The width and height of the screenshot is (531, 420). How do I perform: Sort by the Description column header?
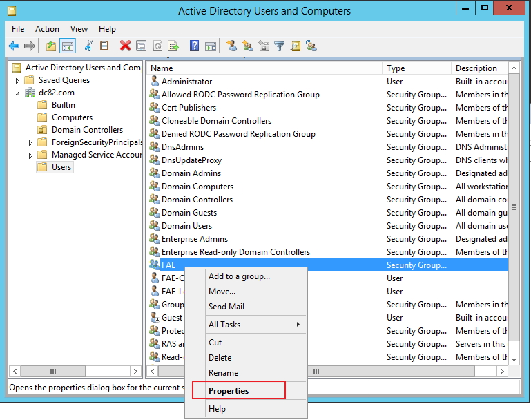click(x=480, y=68)
